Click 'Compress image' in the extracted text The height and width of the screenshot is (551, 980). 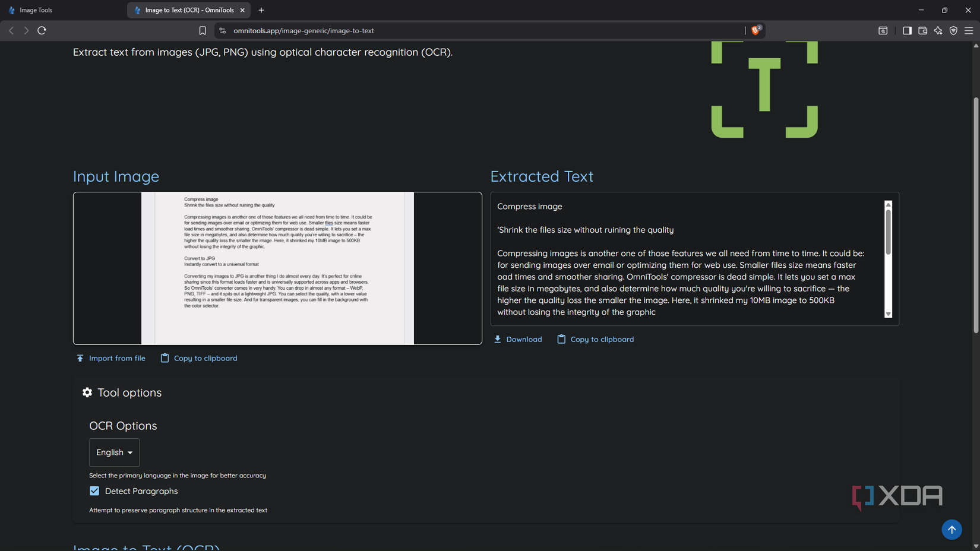530,207
